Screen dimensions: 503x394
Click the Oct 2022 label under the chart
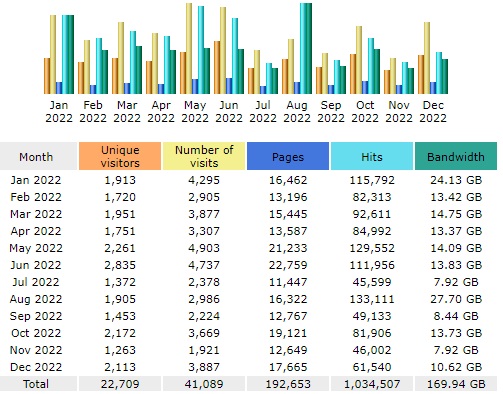click(x=365, y=112)
